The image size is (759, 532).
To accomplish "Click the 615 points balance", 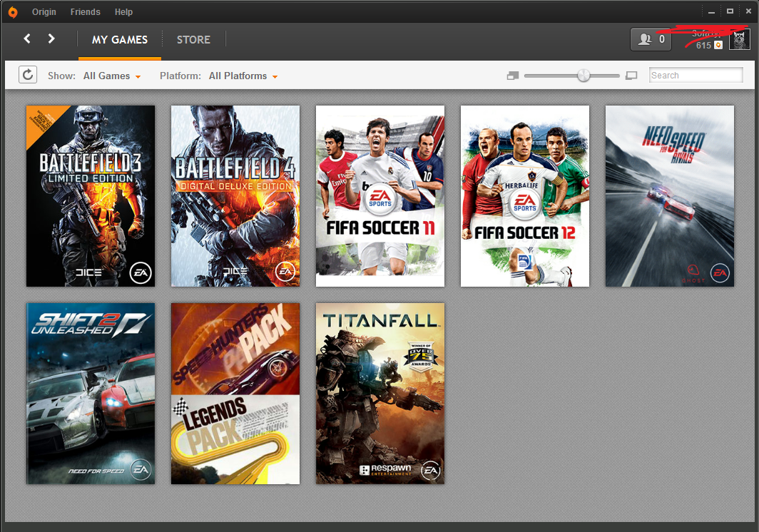I will (703, 46).
